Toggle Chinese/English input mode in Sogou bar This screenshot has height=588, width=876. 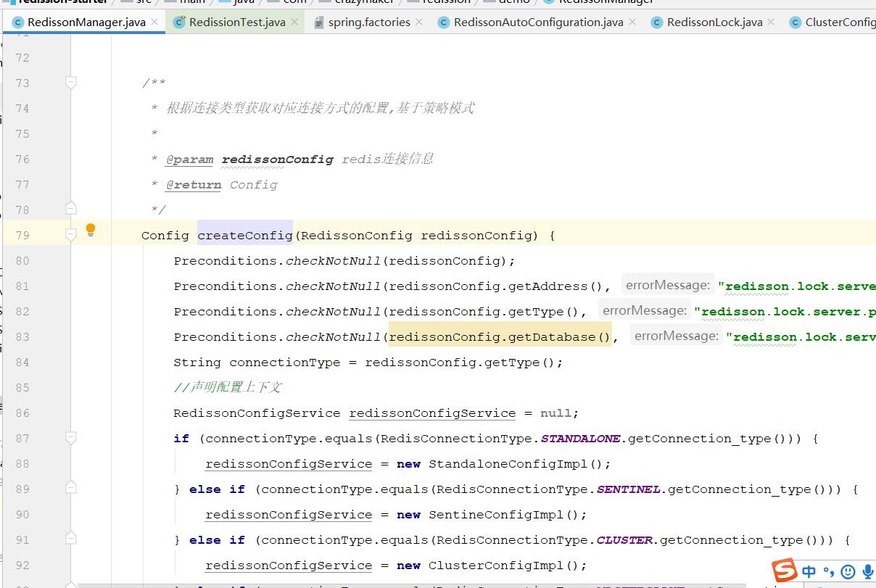[809, 571]
